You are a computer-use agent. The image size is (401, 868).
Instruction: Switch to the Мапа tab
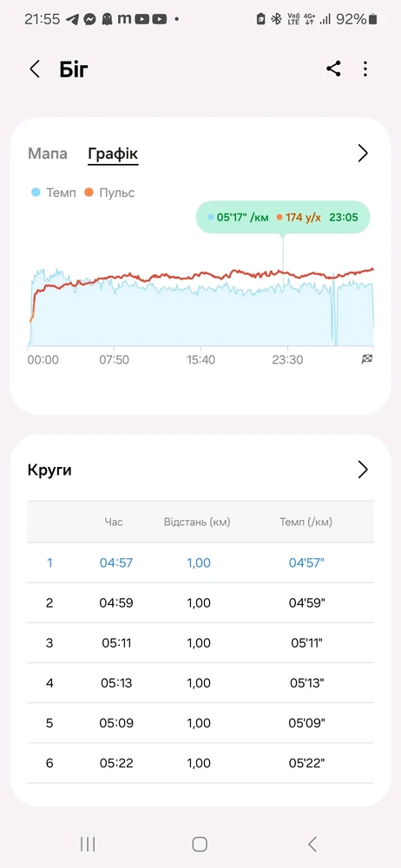48,154
